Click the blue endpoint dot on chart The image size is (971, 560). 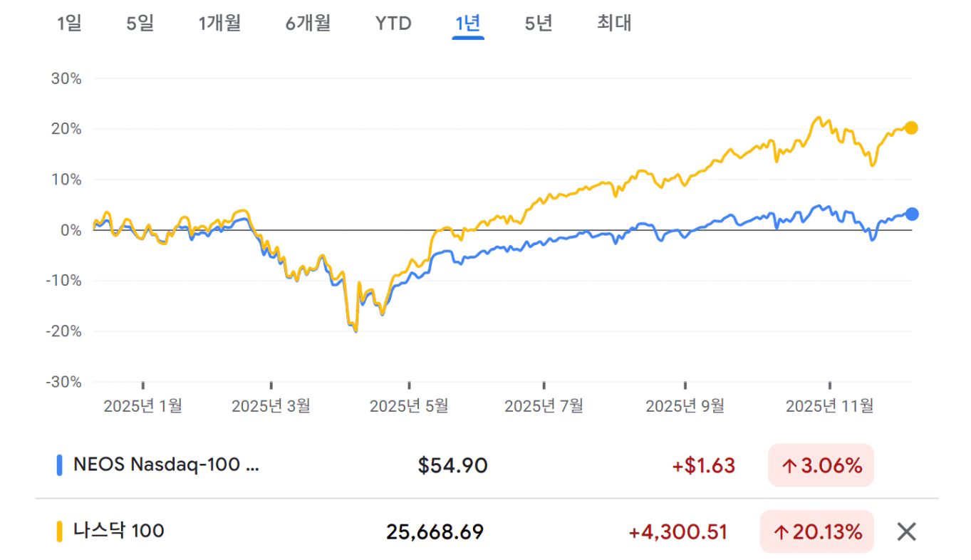[x=911, y=214]
